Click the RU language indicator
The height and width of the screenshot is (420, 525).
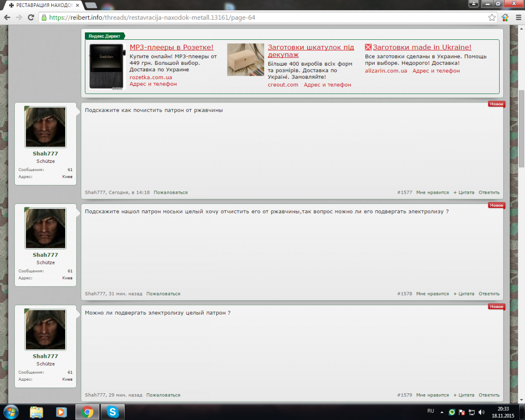430,411
